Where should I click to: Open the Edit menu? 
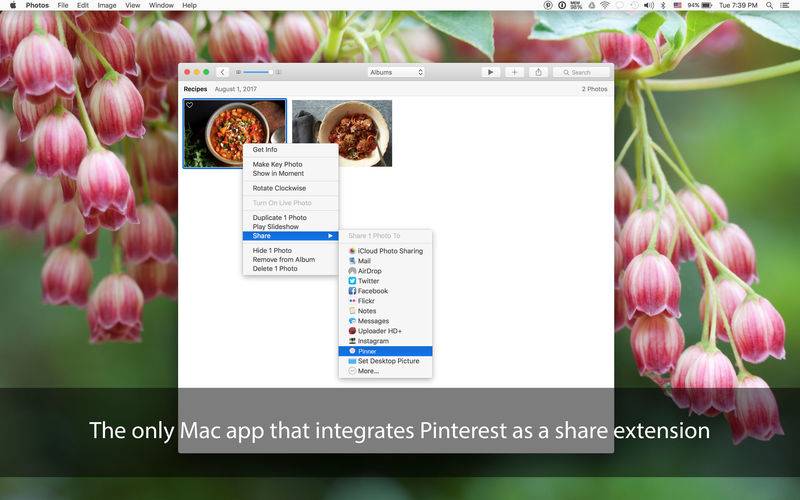coord(83,5)
